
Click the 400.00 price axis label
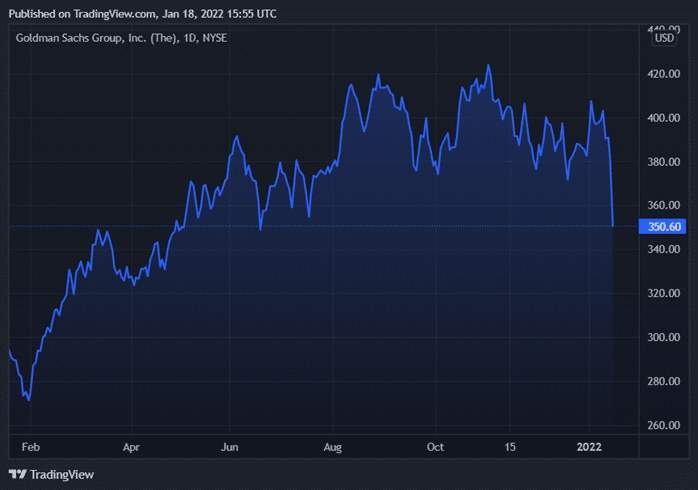click(x=665, y=118)
